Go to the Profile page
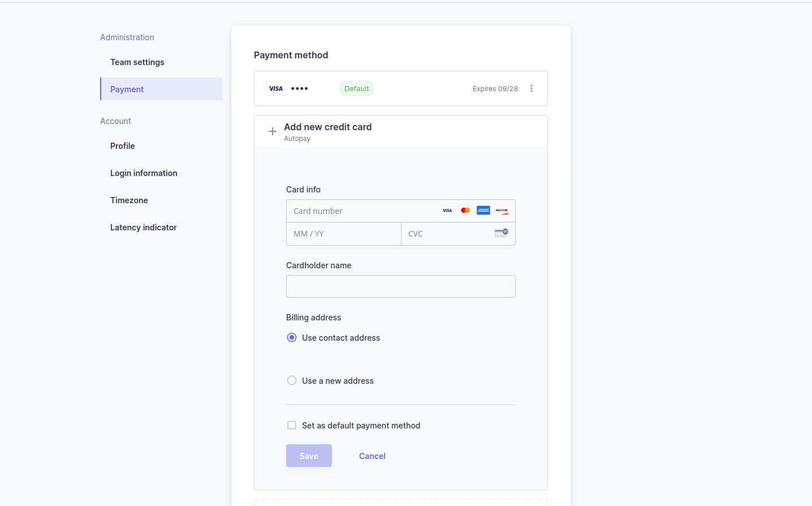Image resolution: width=812 pixels, height=506 pixels. pos(123,146)
